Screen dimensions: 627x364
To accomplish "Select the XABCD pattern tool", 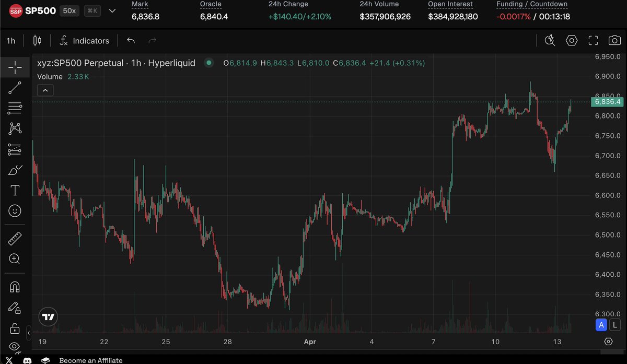I will click(15, 128).
